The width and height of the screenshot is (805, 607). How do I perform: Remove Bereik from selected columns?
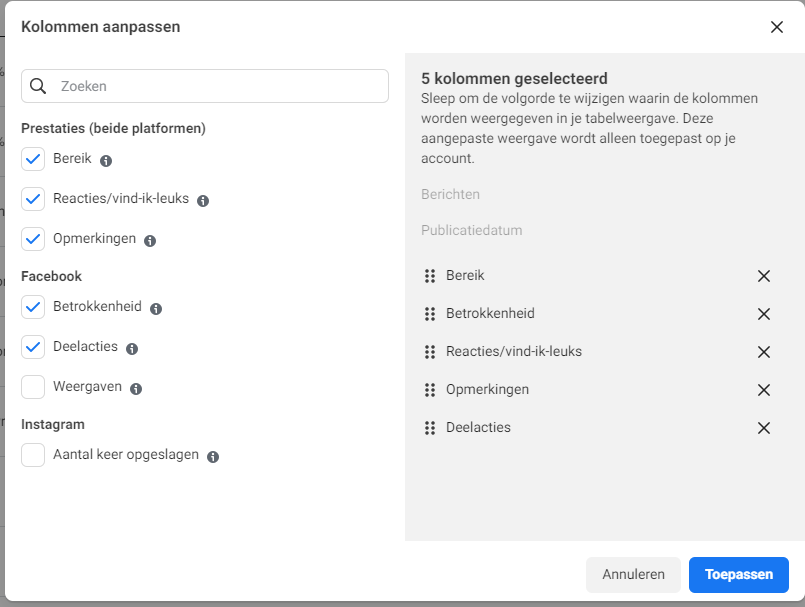click(764, 276)
